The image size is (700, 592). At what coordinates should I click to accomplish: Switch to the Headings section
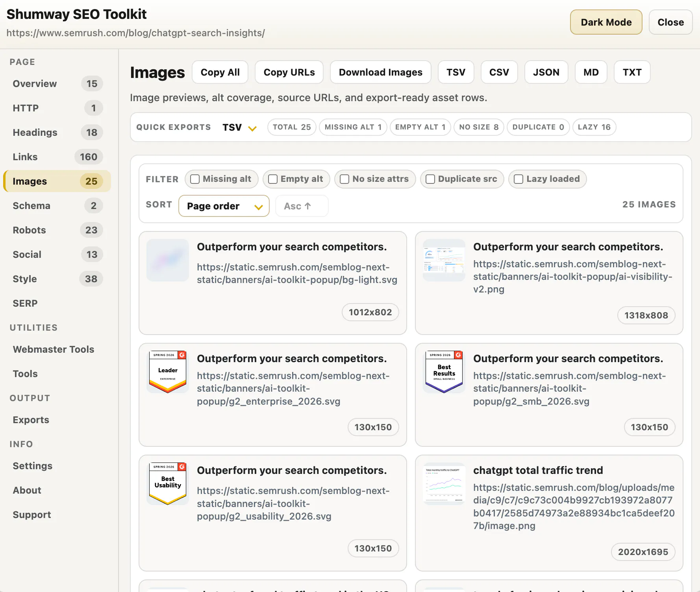pos(57,132)
